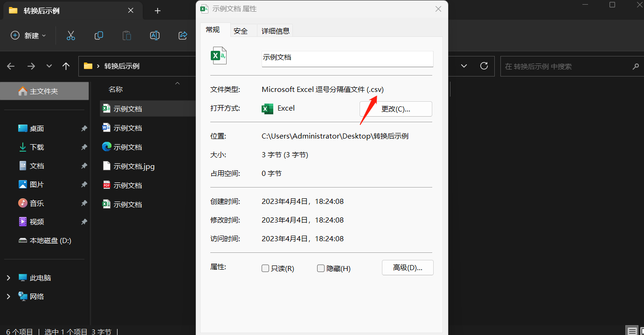
Task: Enable the 只读(R) checkbox
Action: click(265, 268)
